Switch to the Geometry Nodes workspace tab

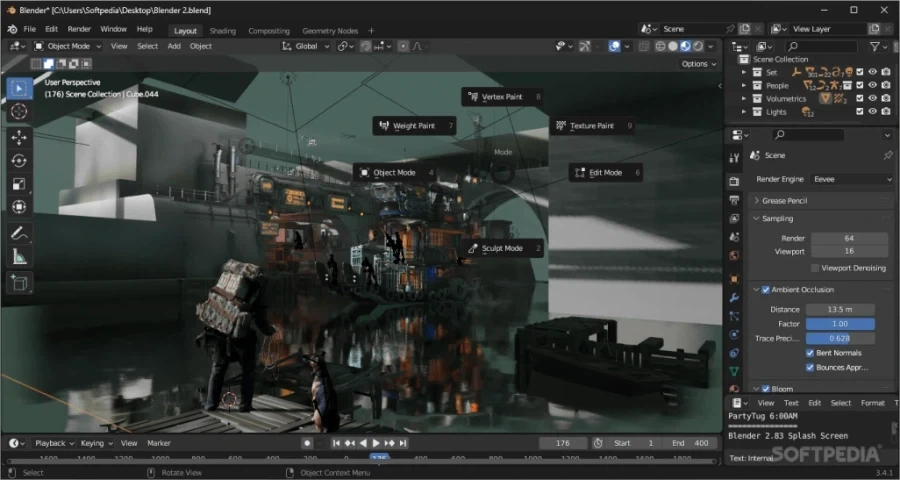330,31
